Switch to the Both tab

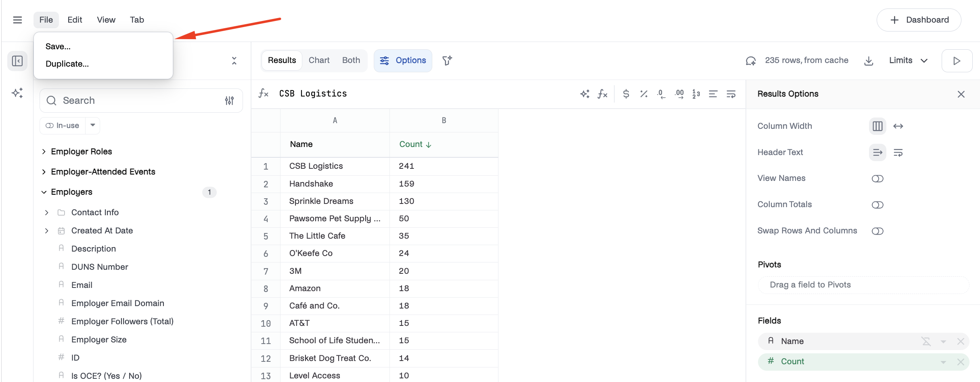tap(351, 61)
